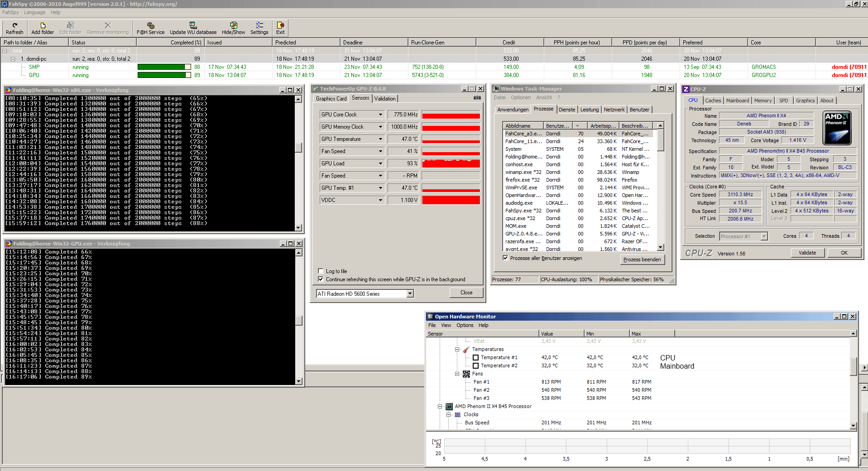Collapse the Fans tree node
The image size is (868, 471).
point(457,374)
